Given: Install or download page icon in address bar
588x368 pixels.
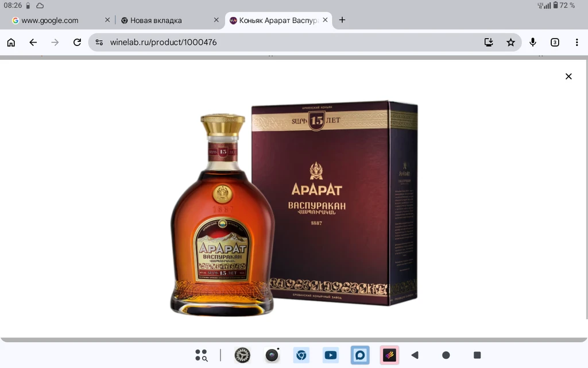Looking at the screenshot, I should click(489, 43).
